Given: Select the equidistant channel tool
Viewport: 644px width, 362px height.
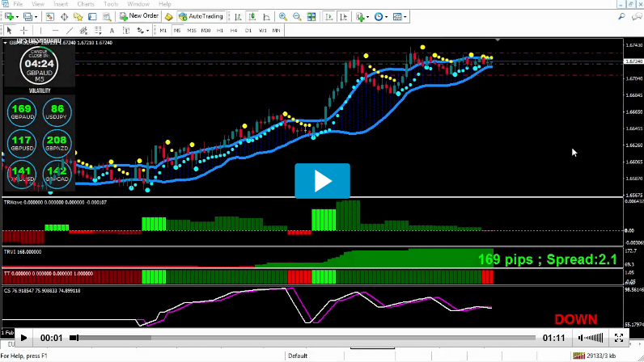Looking at the screenshot, I should click(x=84, y=31).
